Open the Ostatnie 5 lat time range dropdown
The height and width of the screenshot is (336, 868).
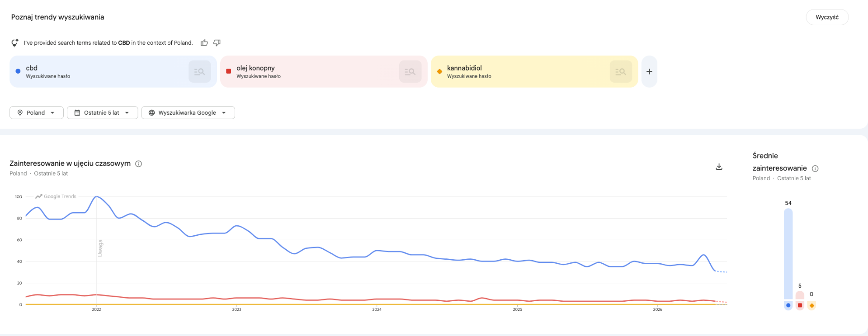click(x=102, y=113)
